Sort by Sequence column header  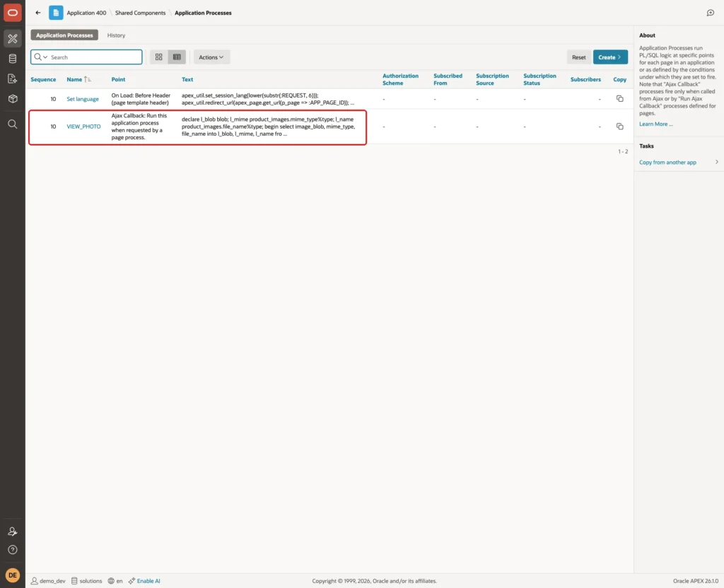click(43, 79)
